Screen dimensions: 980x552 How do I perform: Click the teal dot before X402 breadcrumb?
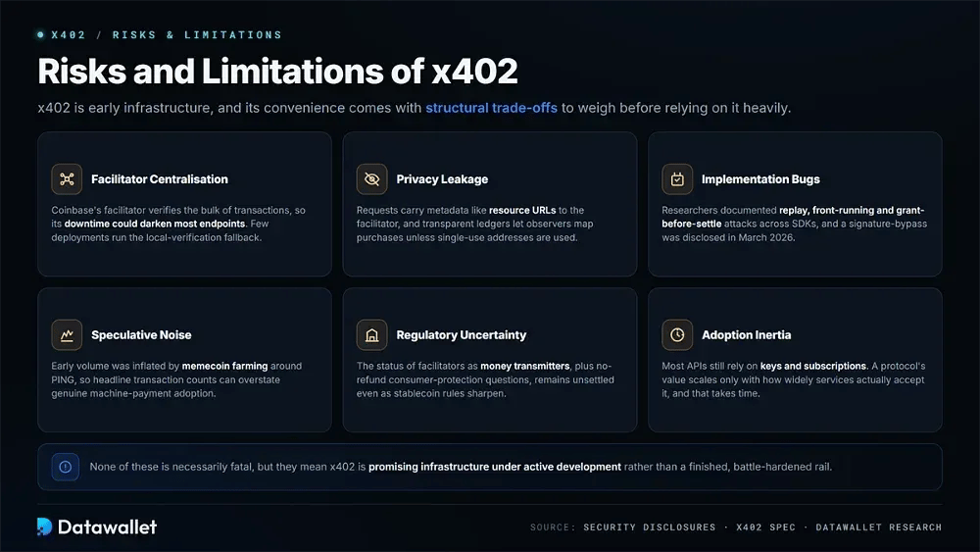point(40,35)
